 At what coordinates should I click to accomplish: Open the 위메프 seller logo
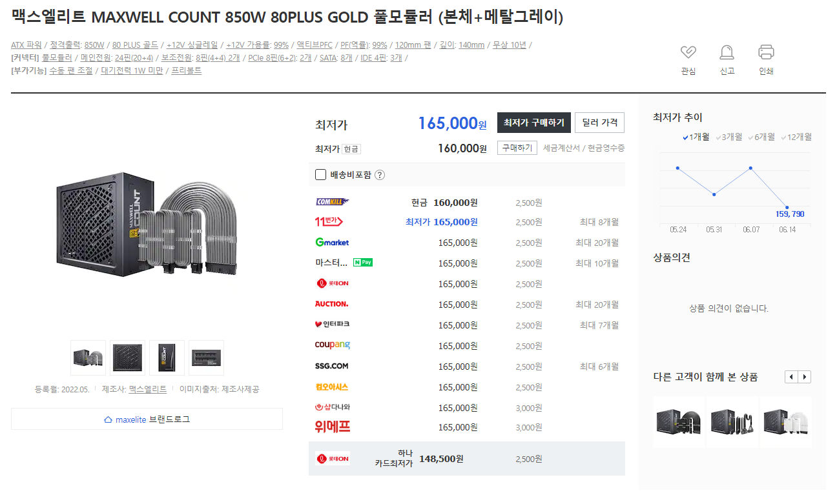coord(332,427)
